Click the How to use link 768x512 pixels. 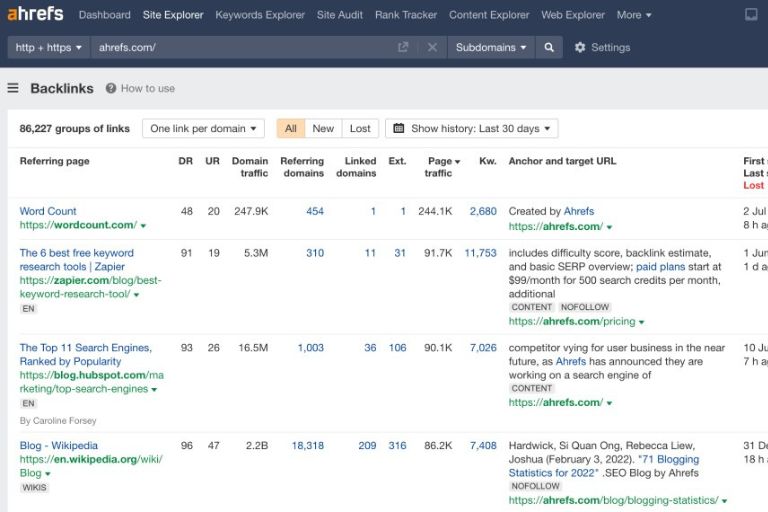(x=148, y=88)
